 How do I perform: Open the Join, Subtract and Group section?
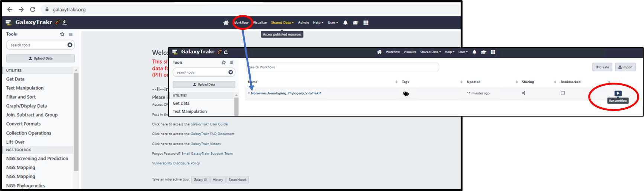click(x=32, y=115)
